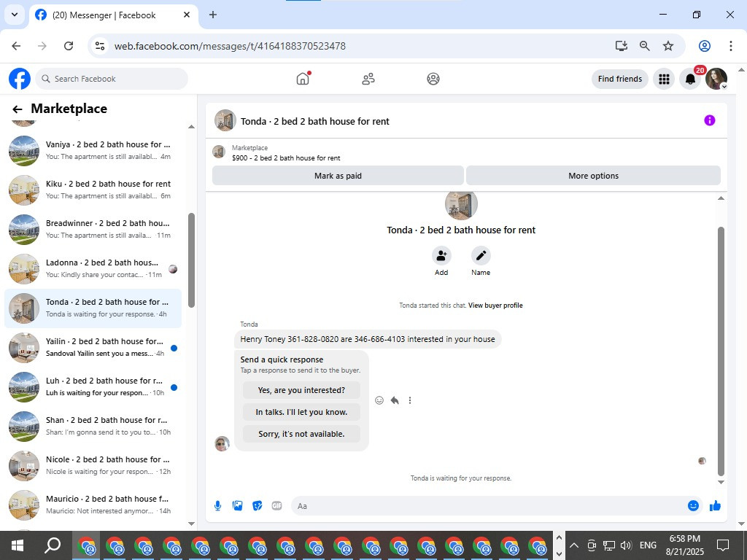
Task: Open Vaniya conversation in chat list
Action: pyautogui.click(x=93, y=150)
